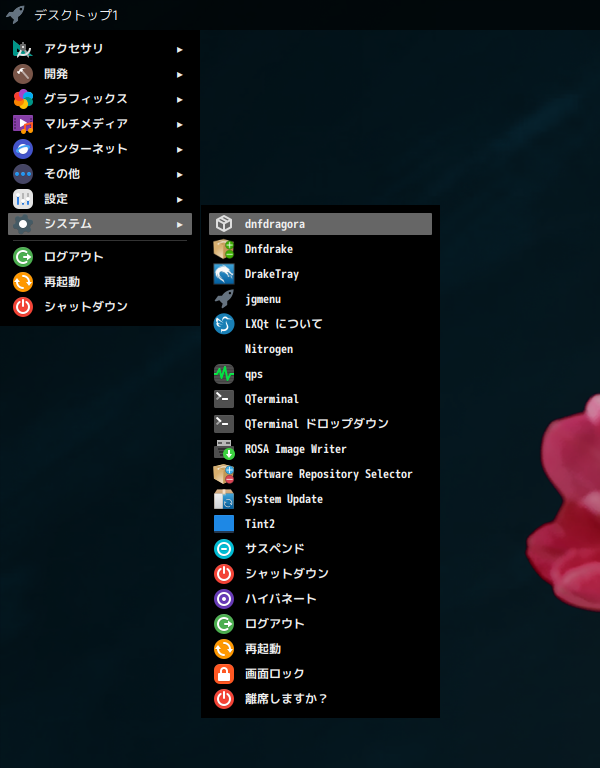This screenshot has height=768, width=600.
Task: Click the アクセサリ category icon
Action: 23,49
